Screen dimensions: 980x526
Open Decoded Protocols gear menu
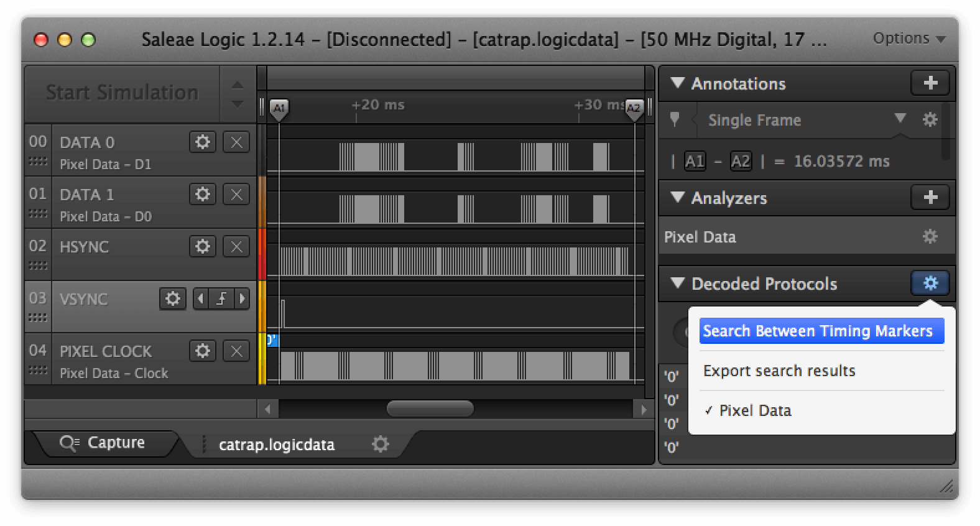click(930, 283)
